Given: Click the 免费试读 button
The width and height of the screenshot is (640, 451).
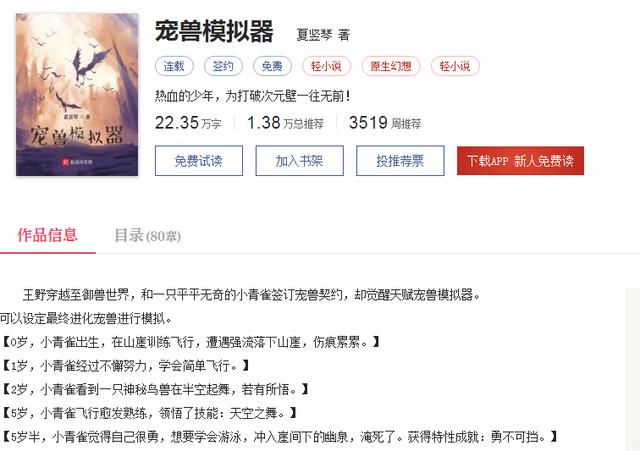Looking at the screenshot, I should (199, 161).
